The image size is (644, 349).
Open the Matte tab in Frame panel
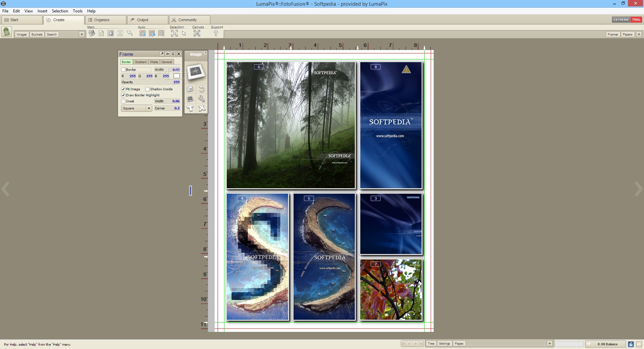154,62
